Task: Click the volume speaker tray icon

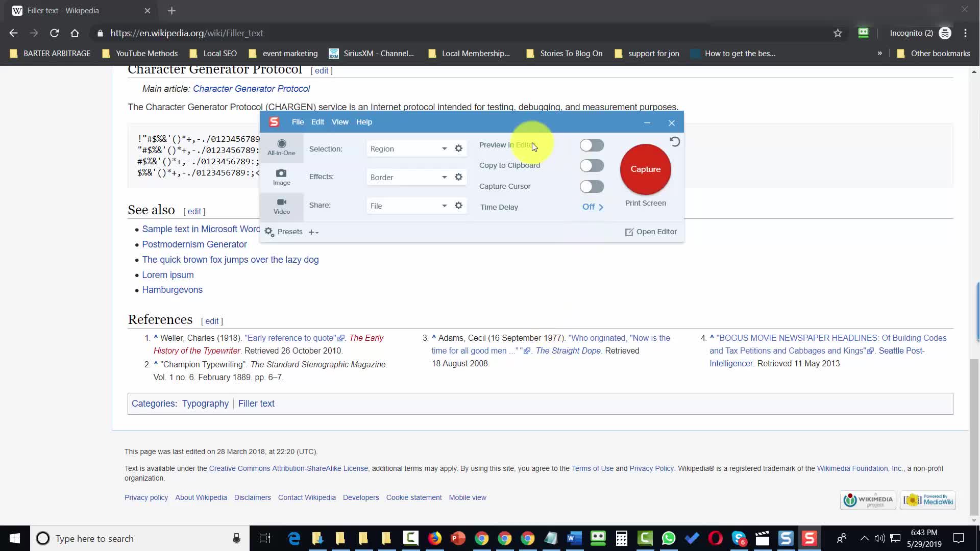Action: coord(879,538)
